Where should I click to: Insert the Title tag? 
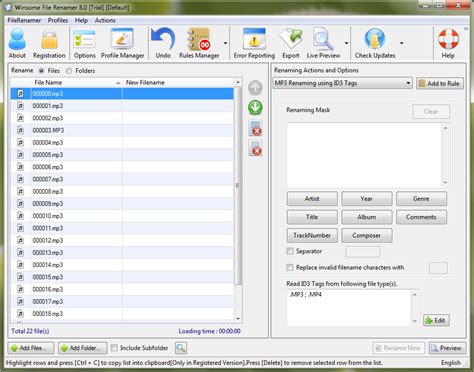point(312,217)
